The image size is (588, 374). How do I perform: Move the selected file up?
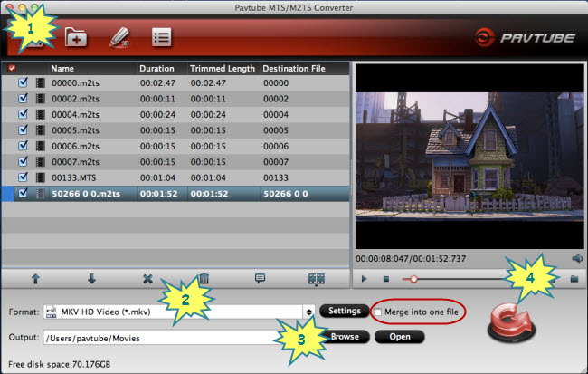point(35,279)
